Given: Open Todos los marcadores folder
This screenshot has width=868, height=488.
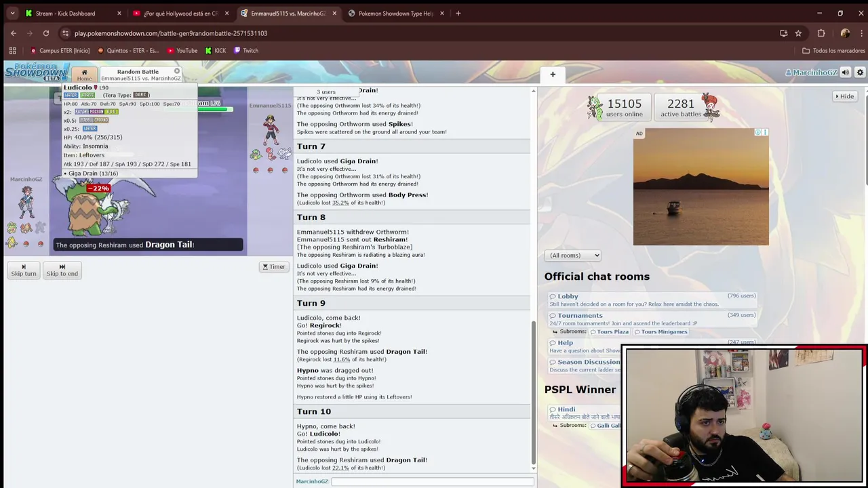Looking at the screenshot, I should 833,51.
